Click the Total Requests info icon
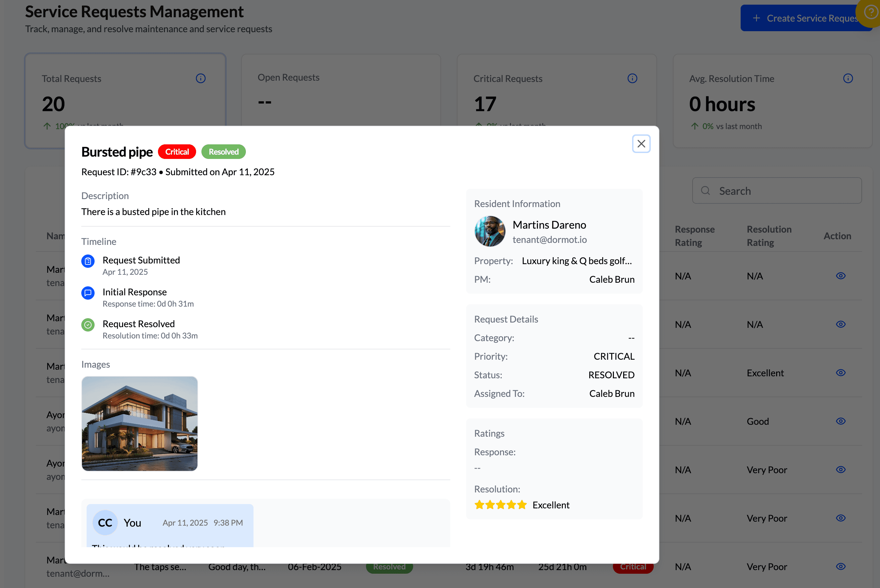880x588 pixels. (x=201, y=78)
